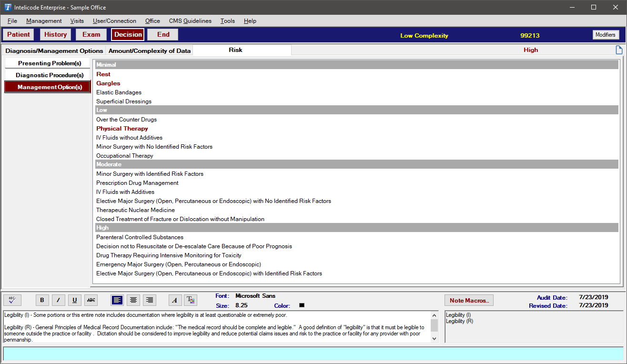Image resolution: width=627 pixels, height=364 pixels.
Task: Open the User/Connection menu
Action: (x=114, y=21)
